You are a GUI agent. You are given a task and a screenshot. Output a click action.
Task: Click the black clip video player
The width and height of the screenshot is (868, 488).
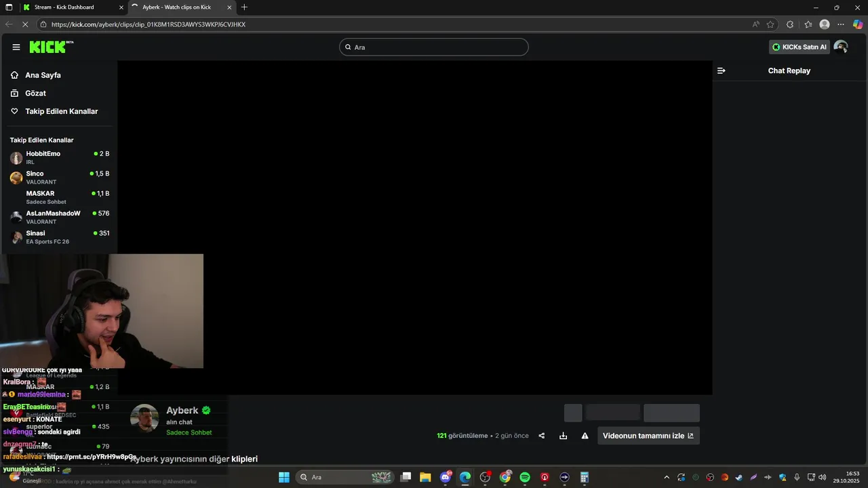click(x=415, y=228)
